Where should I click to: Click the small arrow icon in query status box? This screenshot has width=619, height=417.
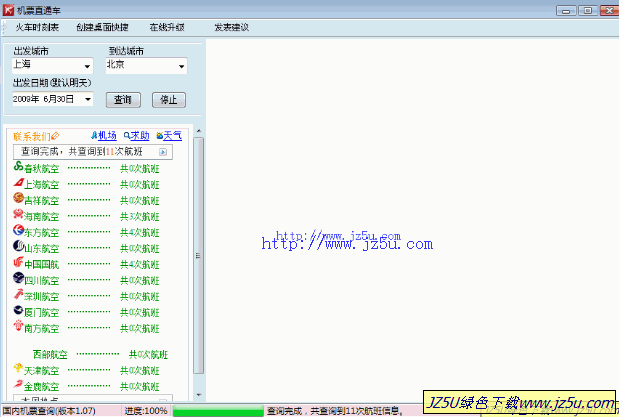coord(163,152)
